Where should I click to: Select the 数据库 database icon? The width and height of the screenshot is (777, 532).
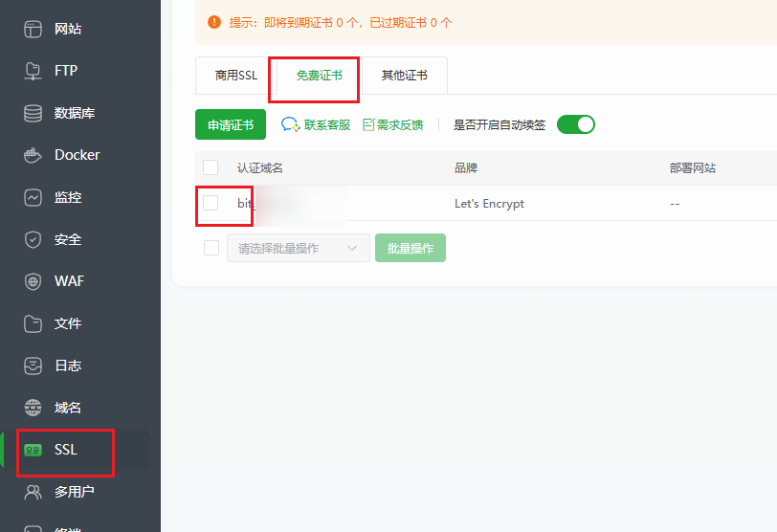pyautogui.click(x=33, y=113)
